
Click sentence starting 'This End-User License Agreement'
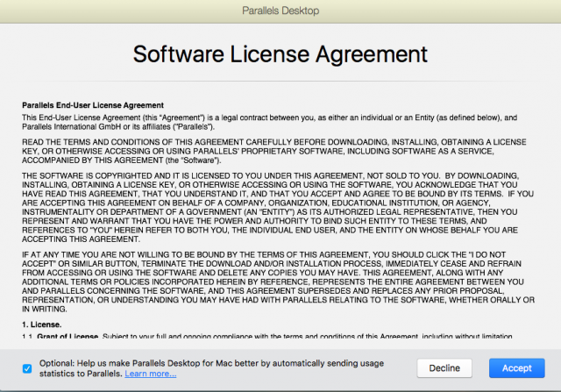pyautogui.click(x=269, y=122)
